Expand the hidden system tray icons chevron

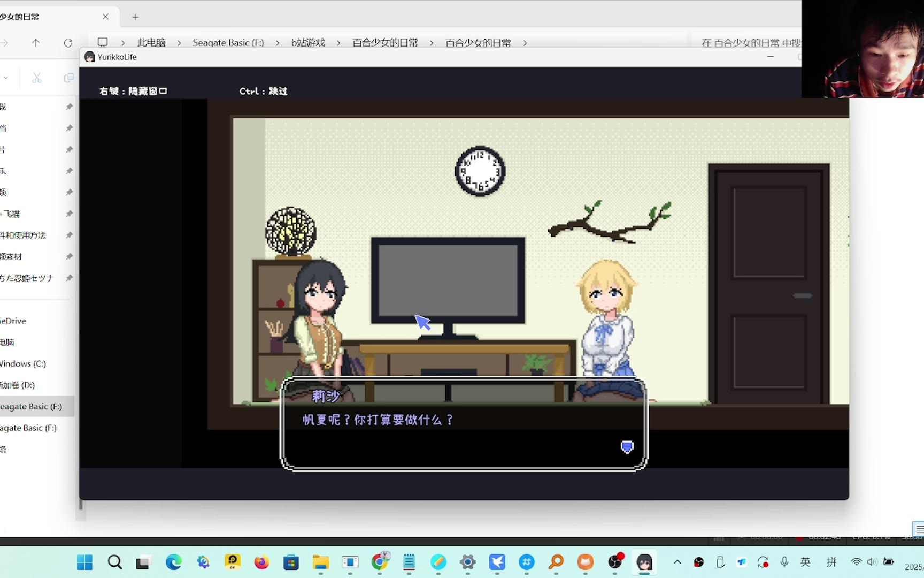[677, 561]
